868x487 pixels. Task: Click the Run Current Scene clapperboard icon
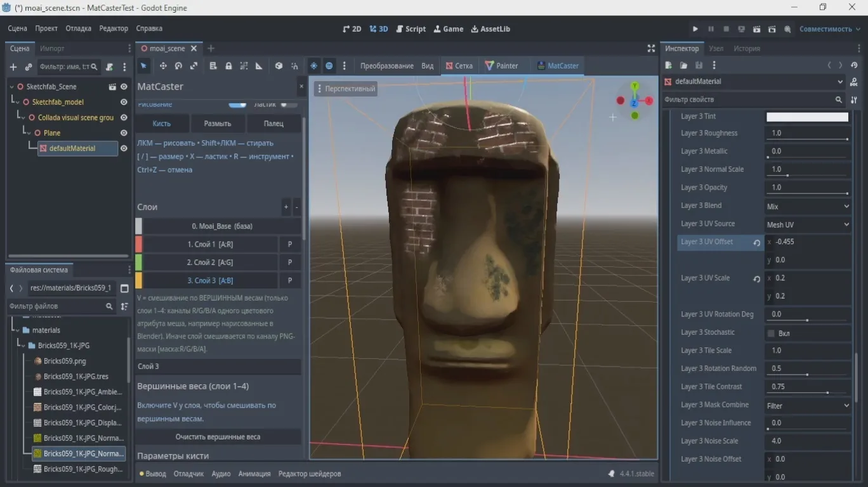(757, 29)
